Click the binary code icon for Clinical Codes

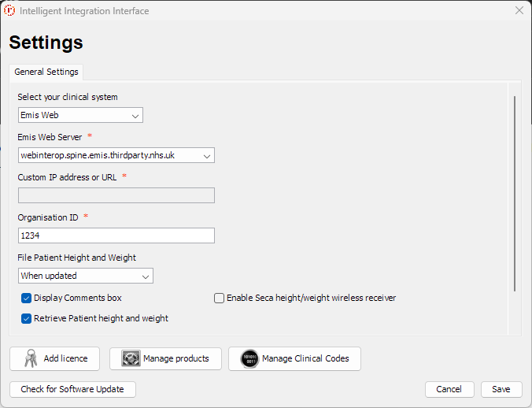tap(249, 358)
